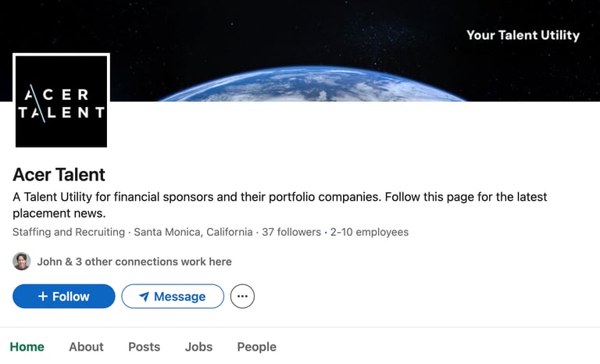View John & 3 other connections link
The width and height of the screenshot is (600, 364).
134,262
